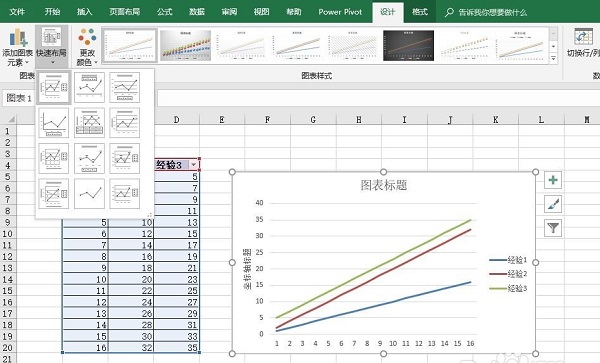This screenshot has width=600, height=363.
Task: Click the Name Box showing 图表 1
Action: point(19,98)
